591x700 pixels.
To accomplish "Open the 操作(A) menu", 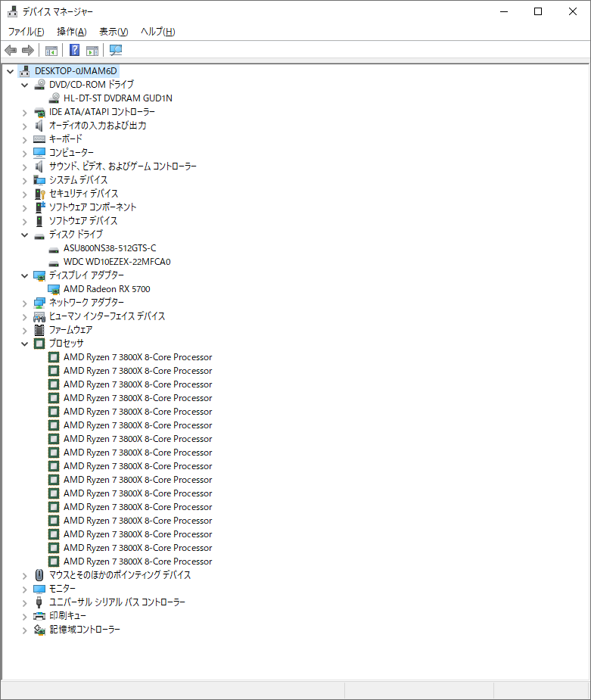I will click(x=71, y=32).
